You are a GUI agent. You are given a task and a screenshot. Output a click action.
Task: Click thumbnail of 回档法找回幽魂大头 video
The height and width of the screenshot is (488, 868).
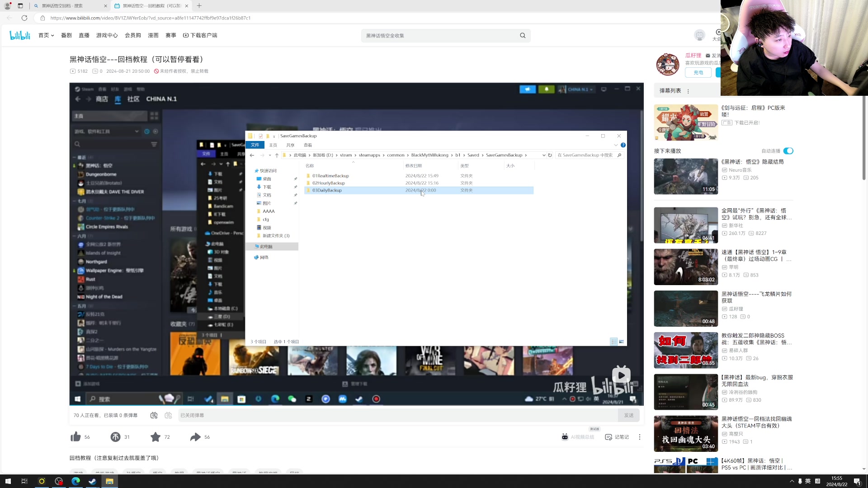686,433
